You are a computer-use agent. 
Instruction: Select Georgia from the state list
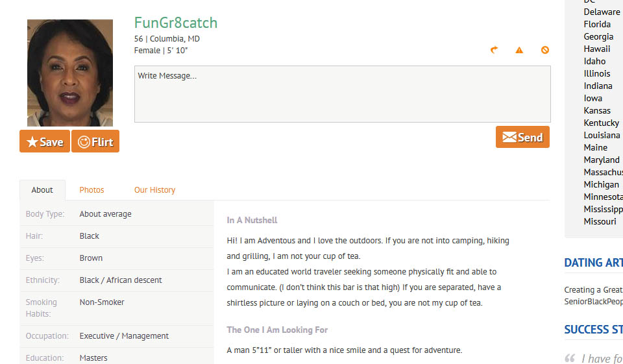click(x=598, y=36)
